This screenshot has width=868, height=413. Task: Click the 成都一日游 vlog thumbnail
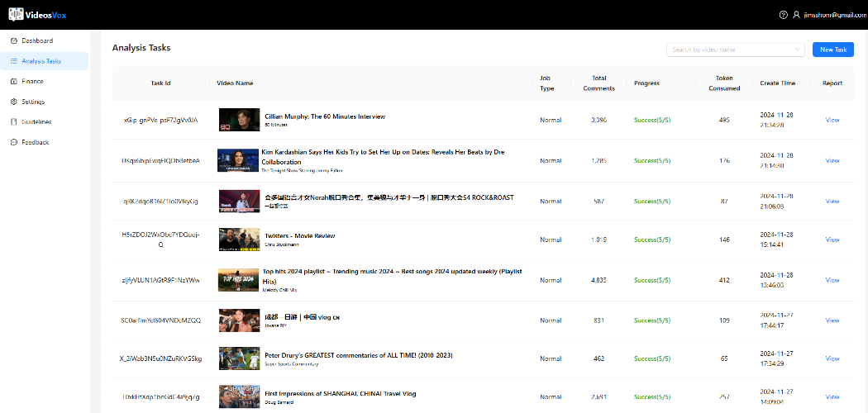click(239, 320)
